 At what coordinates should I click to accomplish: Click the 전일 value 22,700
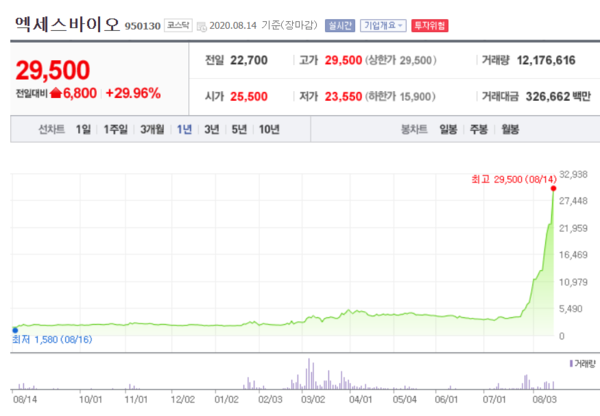[x=249, y=60]
